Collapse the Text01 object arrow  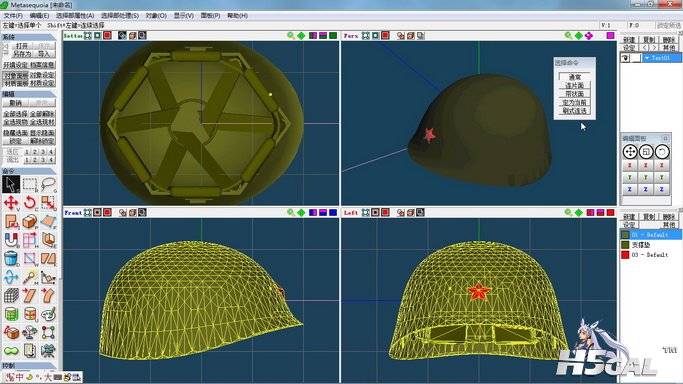coord(647,58)
